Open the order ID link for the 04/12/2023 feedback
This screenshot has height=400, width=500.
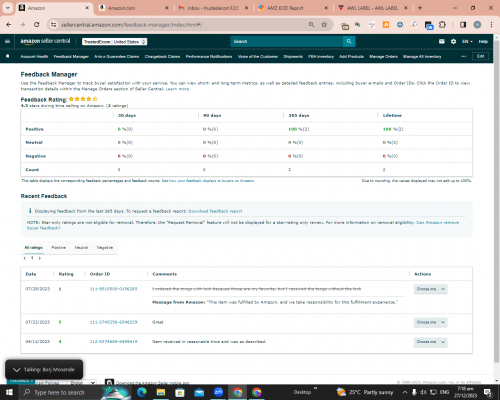(x=113, y=342)
